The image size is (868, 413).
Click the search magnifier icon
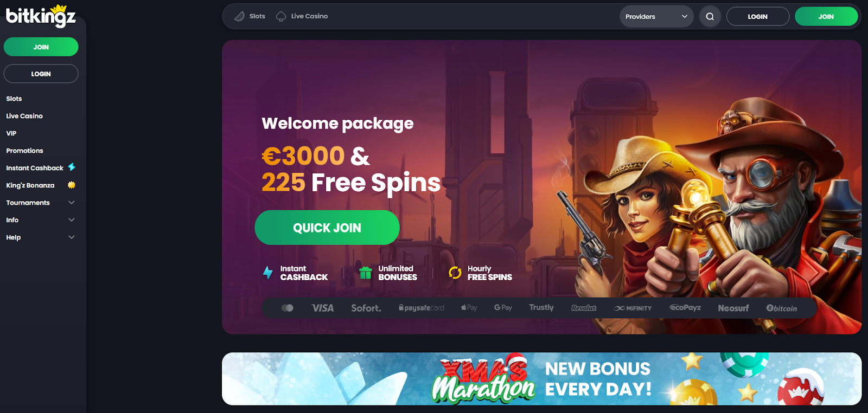click(710, 16)
